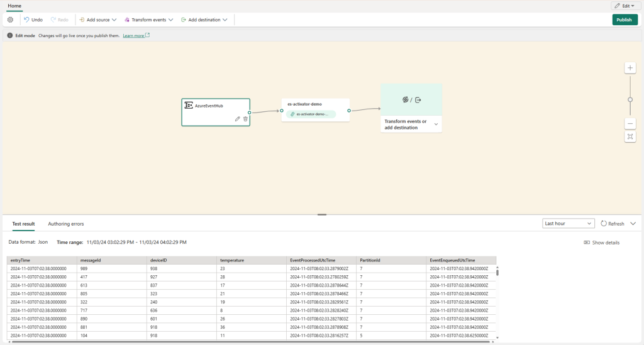Click PartitionId cell 5
The width and height of the screenshot is (644, 345).
point(391,336)
